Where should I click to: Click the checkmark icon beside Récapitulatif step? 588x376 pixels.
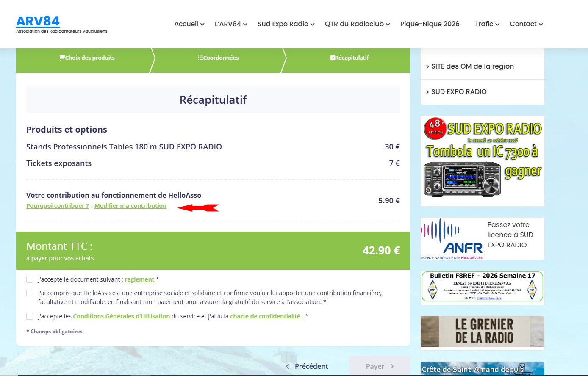pyautogui.click(x=333, y=58)
